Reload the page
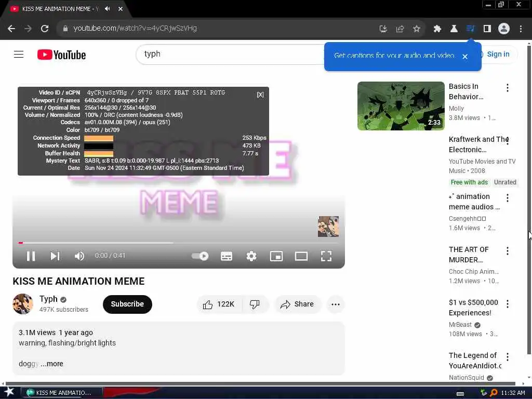This screenshot has width=532, height=399. (x=45, y=29)
